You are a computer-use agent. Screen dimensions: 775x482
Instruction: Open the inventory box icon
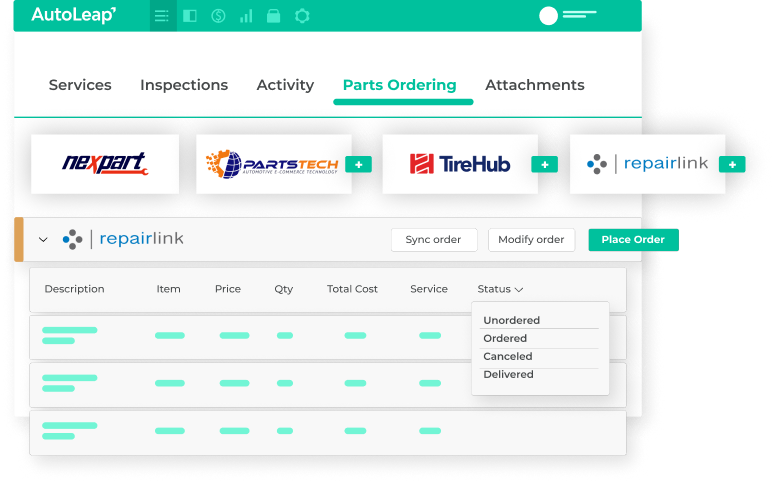273,16
